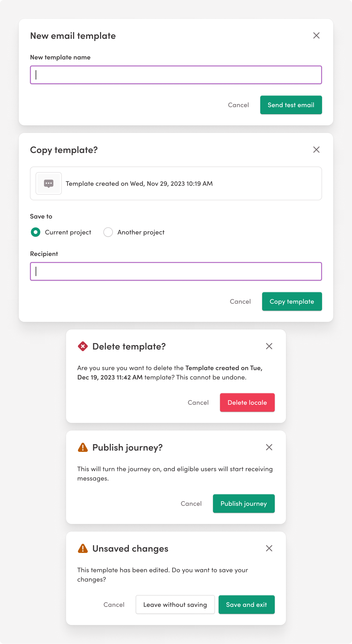Click the green Publish journey button
Viewport: 352px width, 644px height.
(244, 503)
